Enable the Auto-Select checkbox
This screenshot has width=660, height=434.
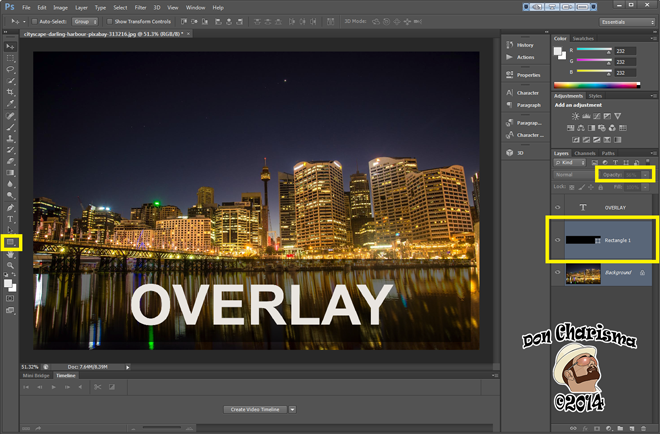point(33,20)
